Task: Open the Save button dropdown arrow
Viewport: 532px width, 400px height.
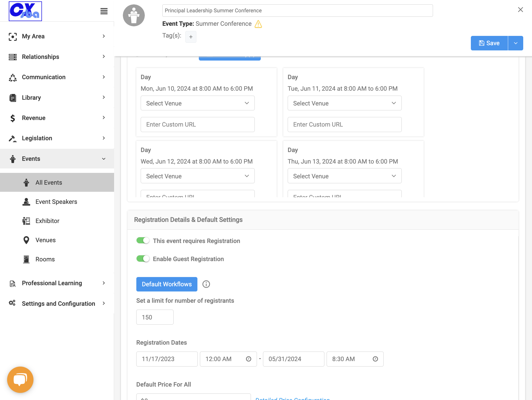Action: 516,43
